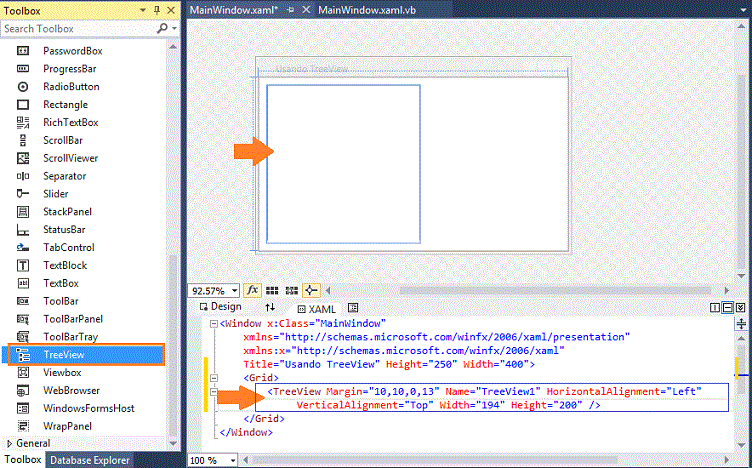Select the ProgressBar control icon
The width and height of the screenshot is (752, 468).
(23, 69)
